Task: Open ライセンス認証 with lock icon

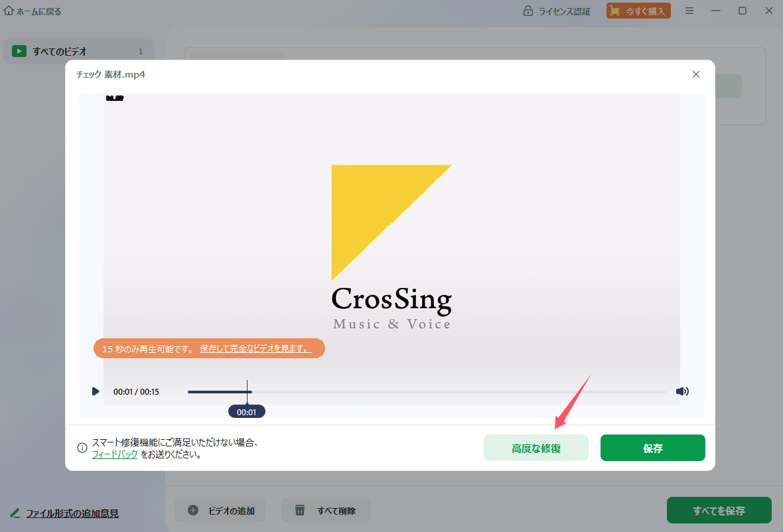Action: 557,11
